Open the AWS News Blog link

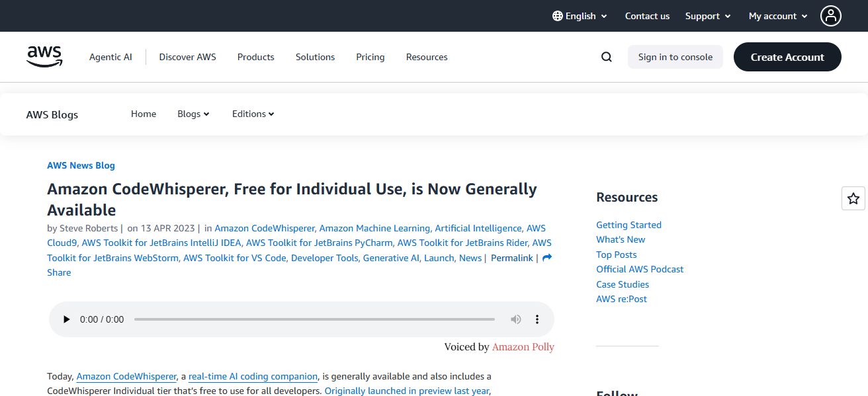point(81,165)
